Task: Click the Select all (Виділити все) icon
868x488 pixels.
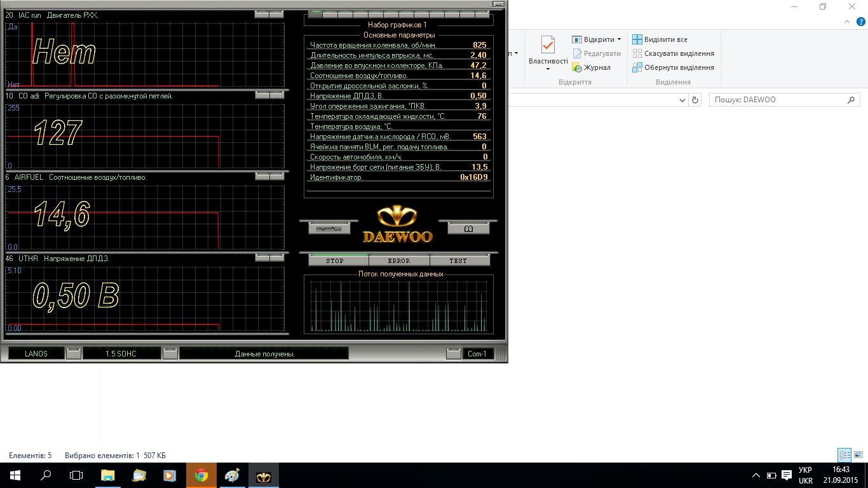Action: coord(637,39)
